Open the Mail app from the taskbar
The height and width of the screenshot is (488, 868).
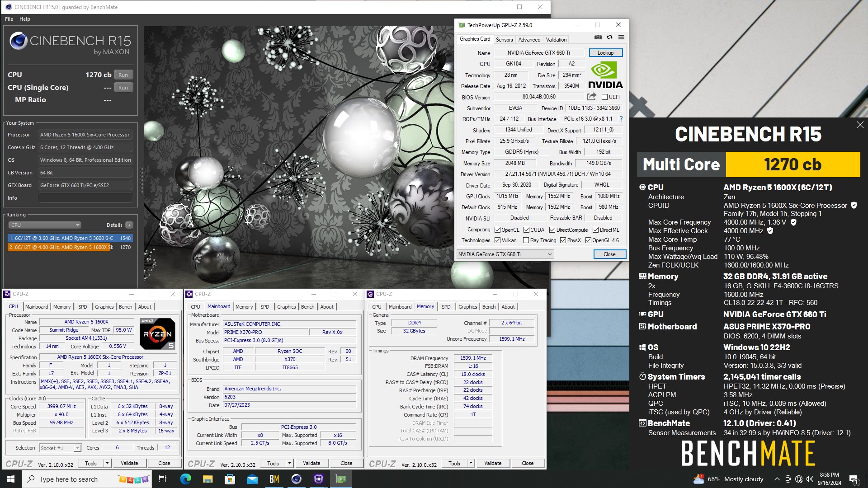pos(252,479)
